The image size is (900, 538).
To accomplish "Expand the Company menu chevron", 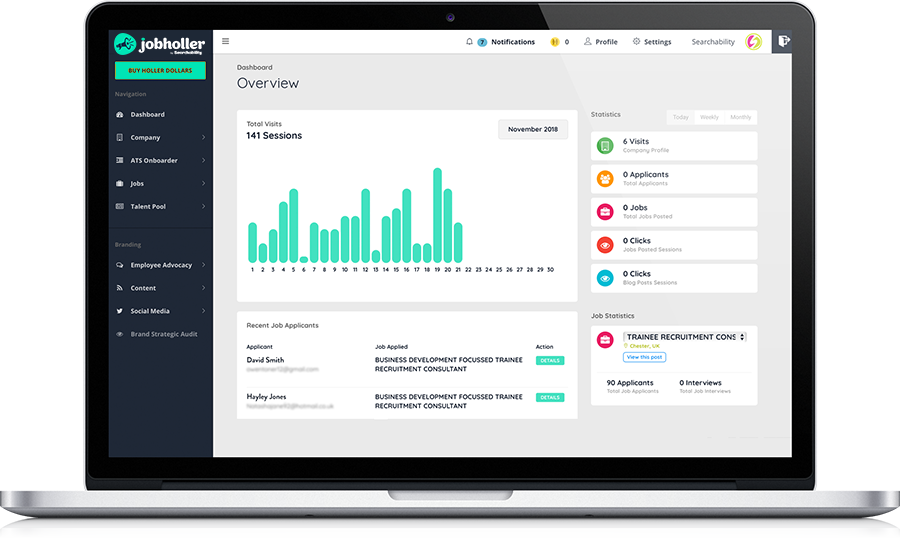I will click(204, 137).
